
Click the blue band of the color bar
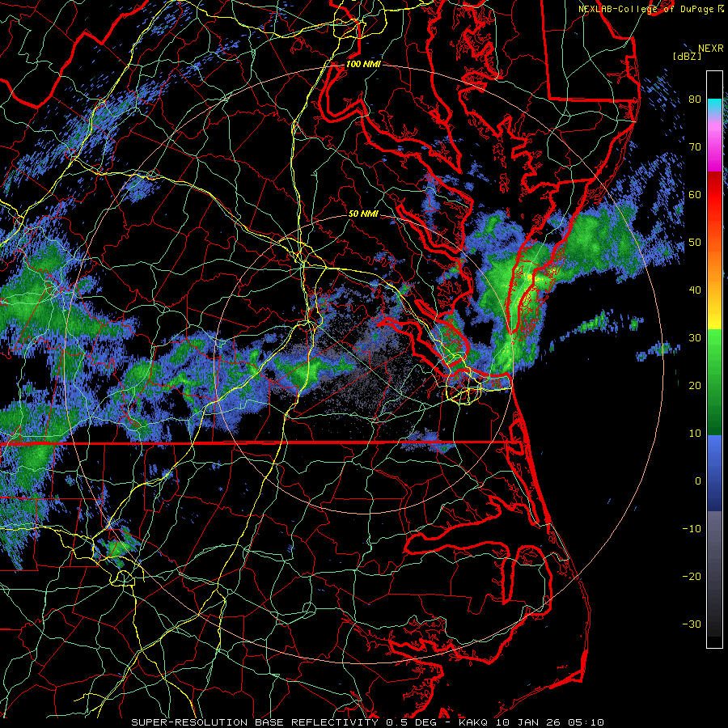[x=714, y=472]
